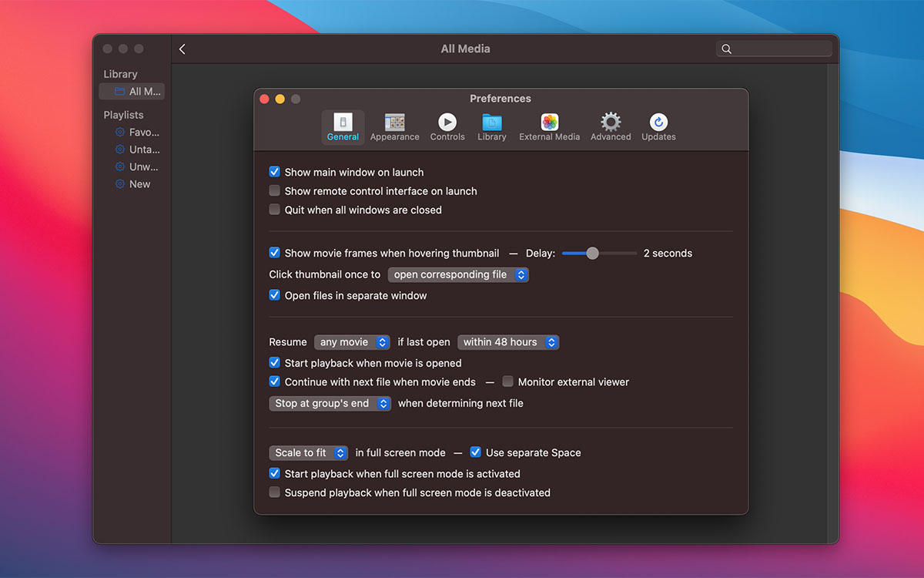
Task: Click the 'Playlists' sidebar section header
Action: coord(123,115)
